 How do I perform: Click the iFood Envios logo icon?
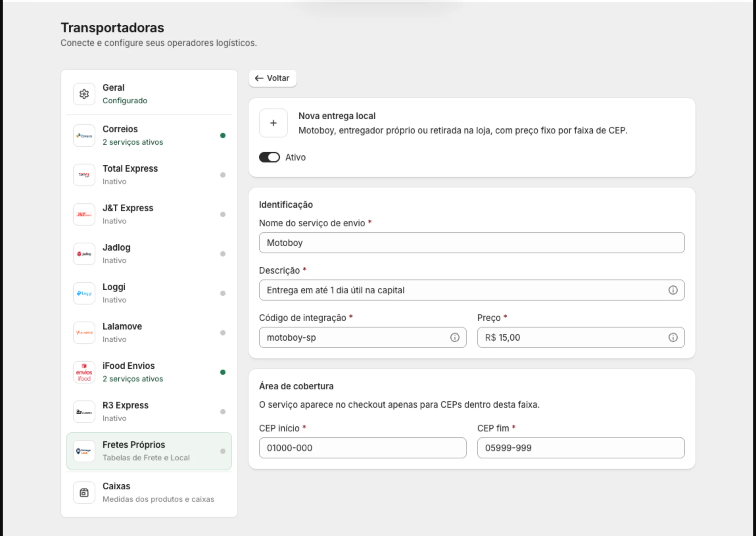[84, 372]
